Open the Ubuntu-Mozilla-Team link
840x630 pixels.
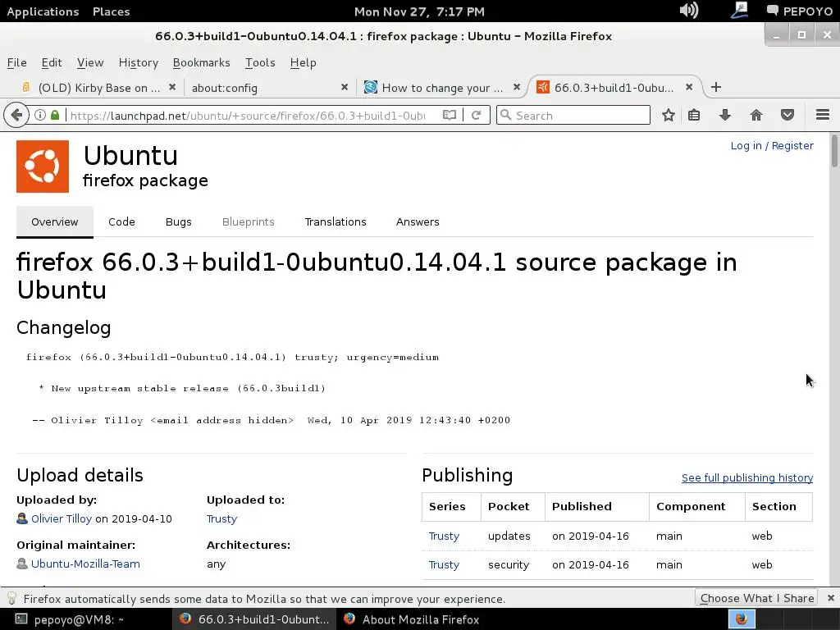tap(85, 564)
